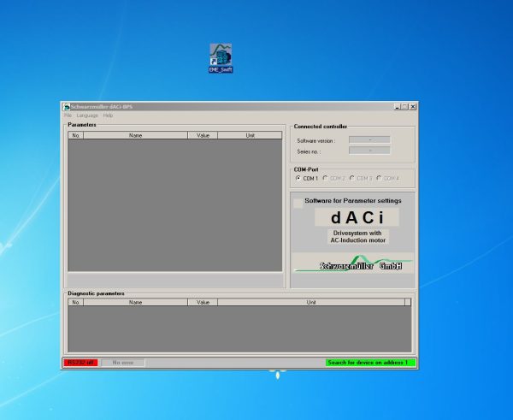Click the dACi logo text
The width and height of the screenshot is (513, 420).
357,217
